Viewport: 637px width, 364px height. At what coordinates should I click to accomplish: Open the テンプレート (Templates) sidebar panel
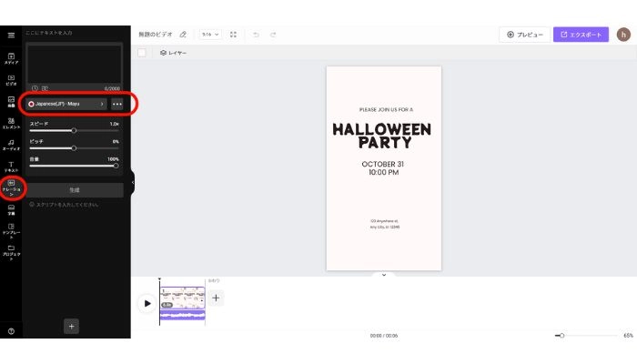coord(11,231)
